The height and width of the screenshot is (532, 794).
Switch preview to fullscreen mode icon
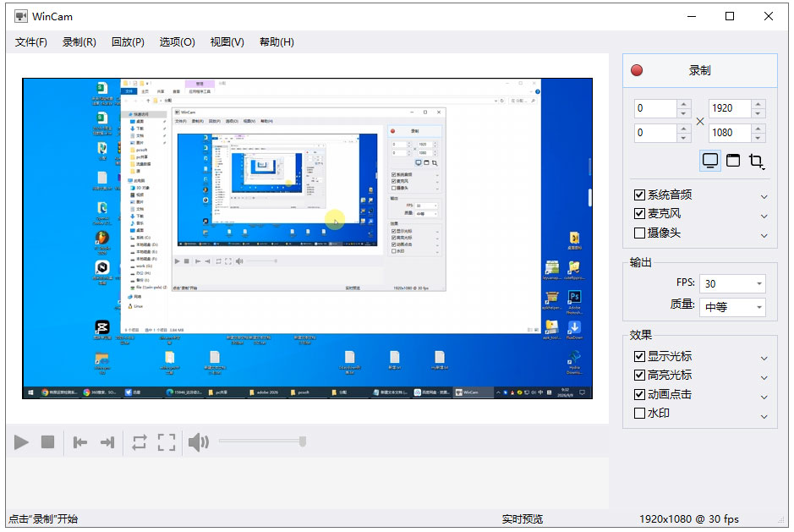167,442
